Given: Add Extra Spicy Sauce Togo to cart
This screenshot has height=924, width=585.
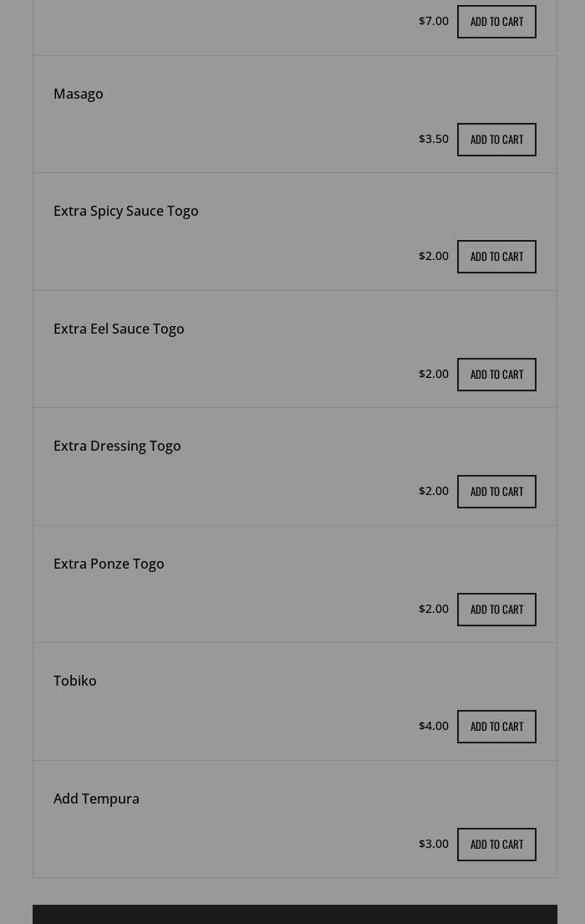Looking at the screenshot, I should [496, 257].
